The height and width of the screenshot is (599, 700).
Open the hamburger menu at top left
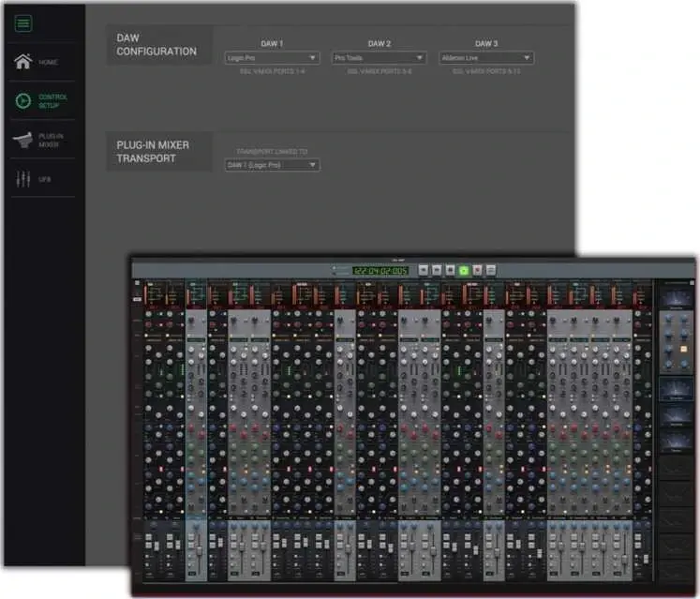pyautogui.click(x=23, y=23)
